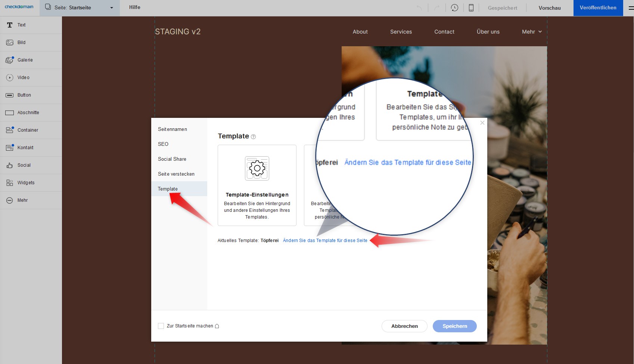Open the hamburger menu at top right

pyautogui.click(x=631, y=8)
